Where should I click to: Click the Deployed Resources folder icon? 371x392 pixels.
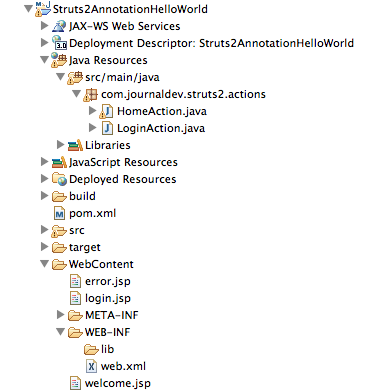pyautogui.click(x=59, y=179)
